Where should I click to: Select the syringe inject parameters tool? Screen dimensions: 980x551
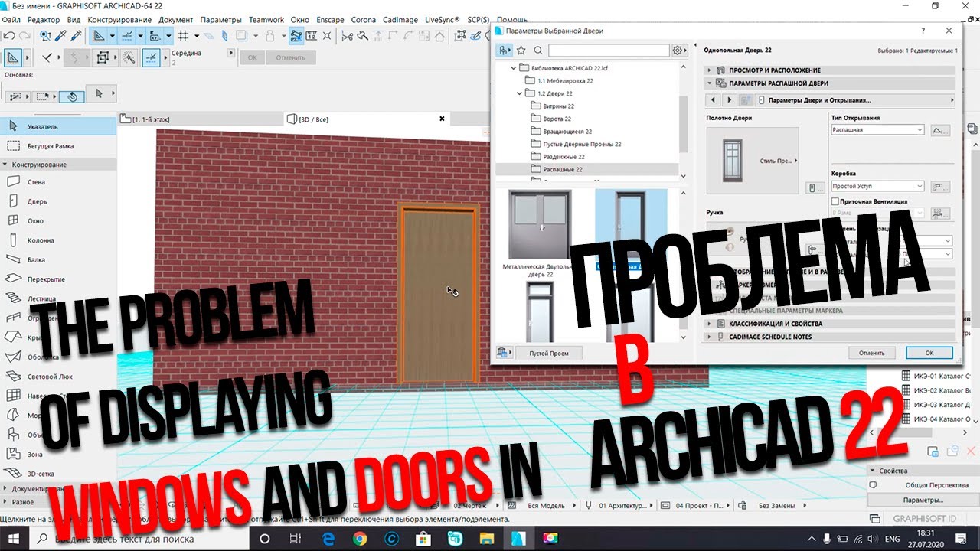tap(76, 35)
